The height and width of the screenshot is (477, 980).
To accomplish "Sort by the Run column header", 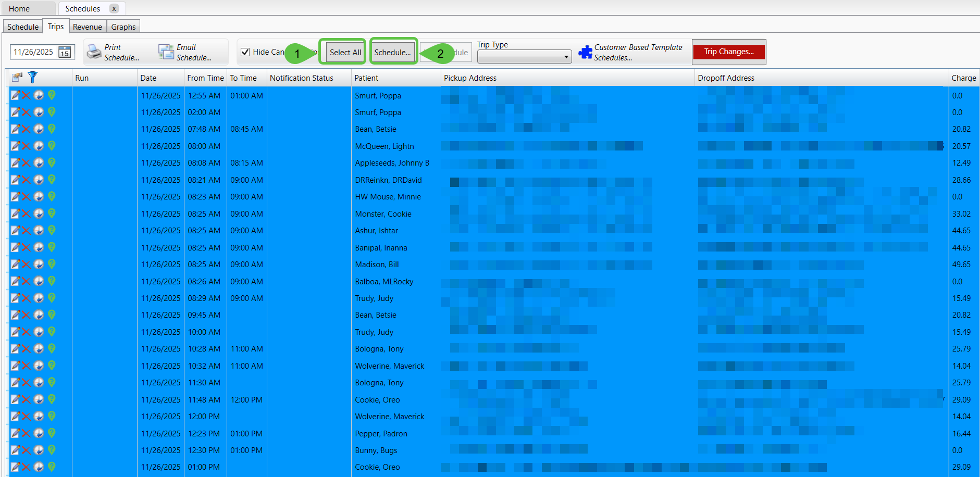I will point(104,78).
